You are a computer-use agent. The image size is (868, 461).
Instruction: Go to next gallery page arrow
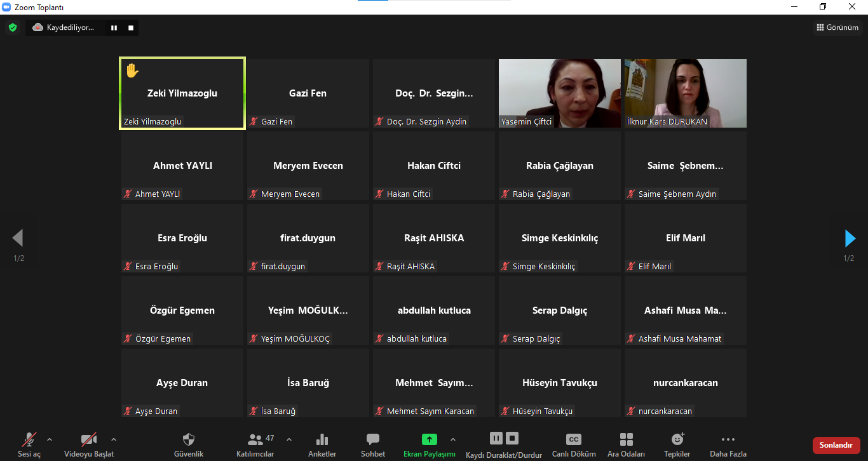click(x=850, y=238)
